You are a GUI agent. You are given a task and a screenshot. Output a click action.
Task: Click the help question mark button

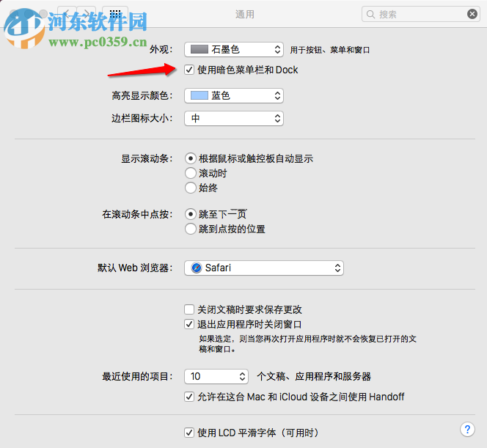coord(467,430)
